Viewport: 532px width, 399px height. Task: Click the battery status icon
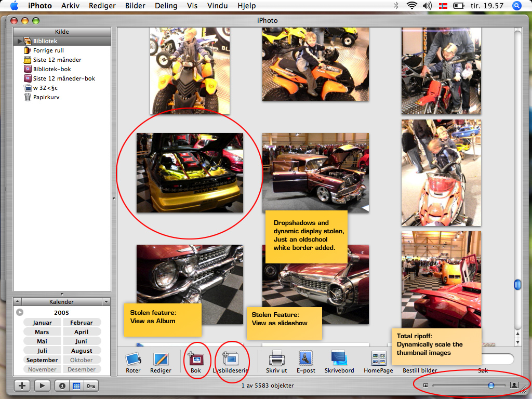point(459,6)
